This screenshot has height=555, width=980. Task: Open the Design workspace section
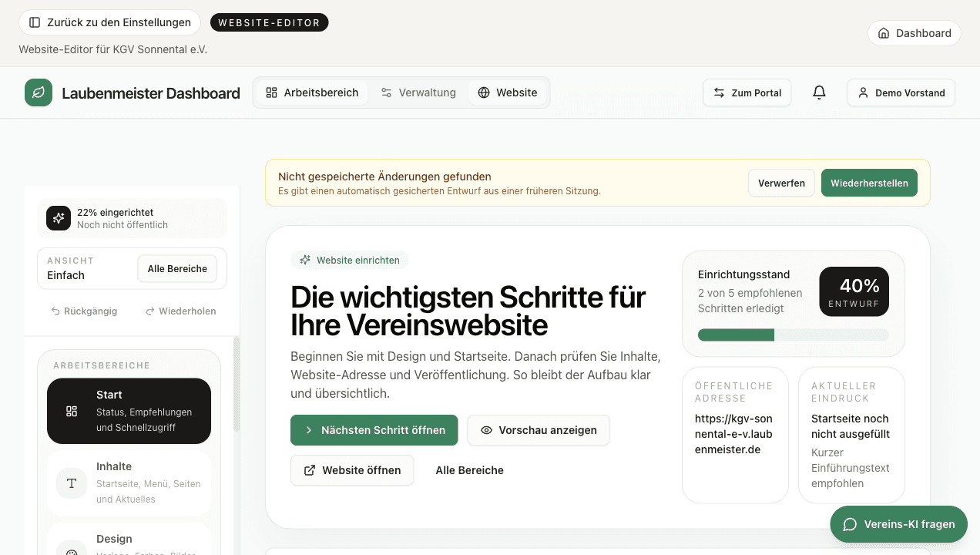tap(129, 540)
